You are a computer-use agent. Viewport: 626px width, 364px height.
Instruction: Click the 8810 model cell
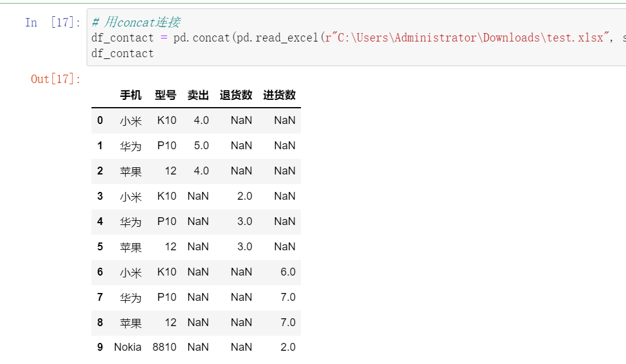point(165,347)
